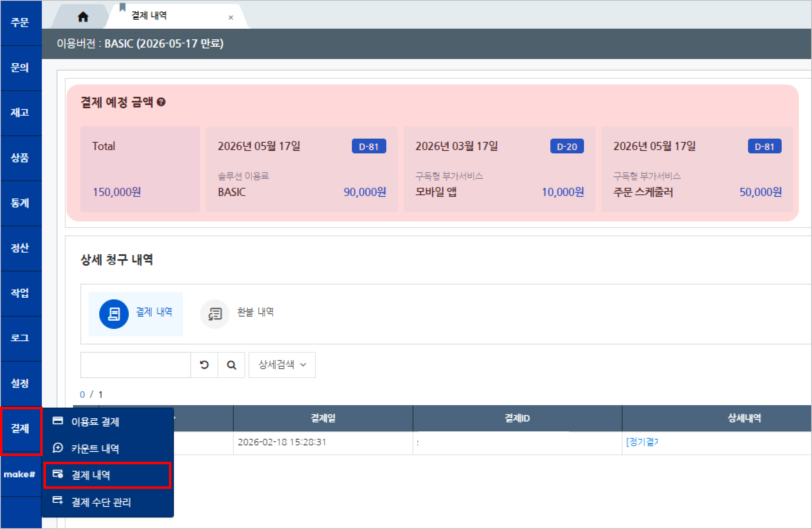Select the 결제 내역 receipt icon
The image size is (812, 529).
114,314
